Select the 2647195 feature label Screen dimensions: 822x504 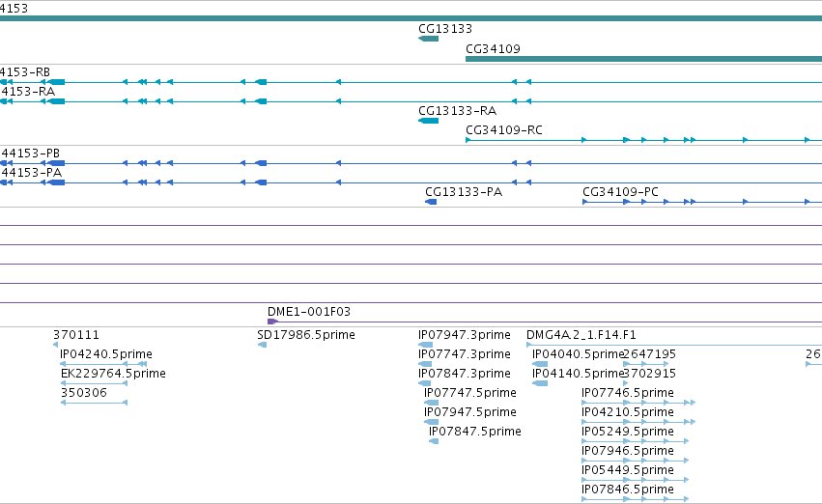(649, 354)
